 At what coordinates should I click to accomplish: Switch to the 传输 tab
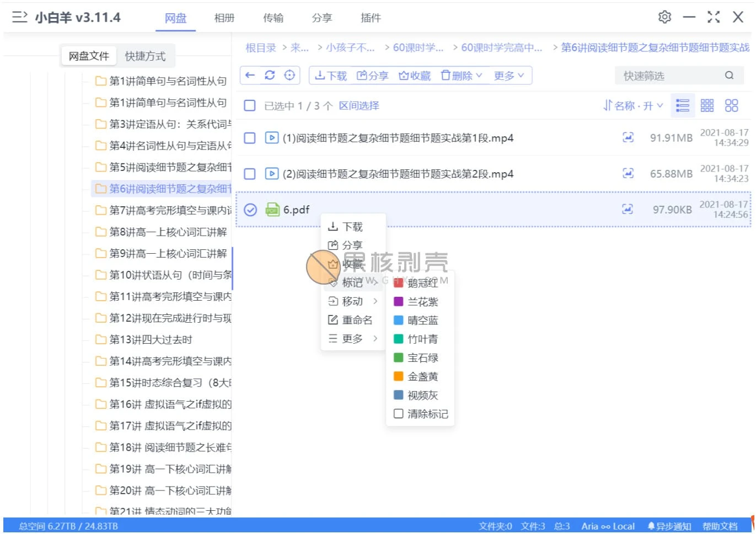pos(273,18)
